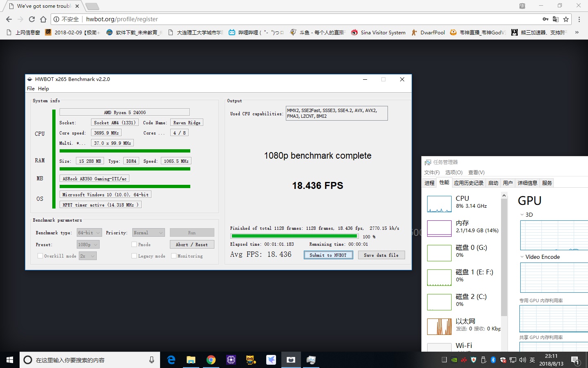Click the NVIDIA tray icon
588x368 pixels.
(454, 360)
